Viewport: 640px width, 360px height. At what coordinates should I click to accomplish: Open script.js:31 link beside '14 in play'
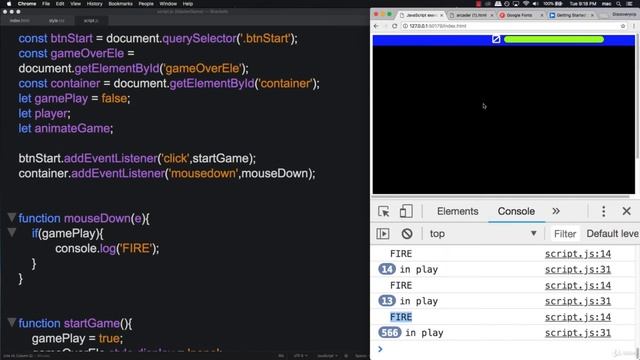(x=578, y=269)
